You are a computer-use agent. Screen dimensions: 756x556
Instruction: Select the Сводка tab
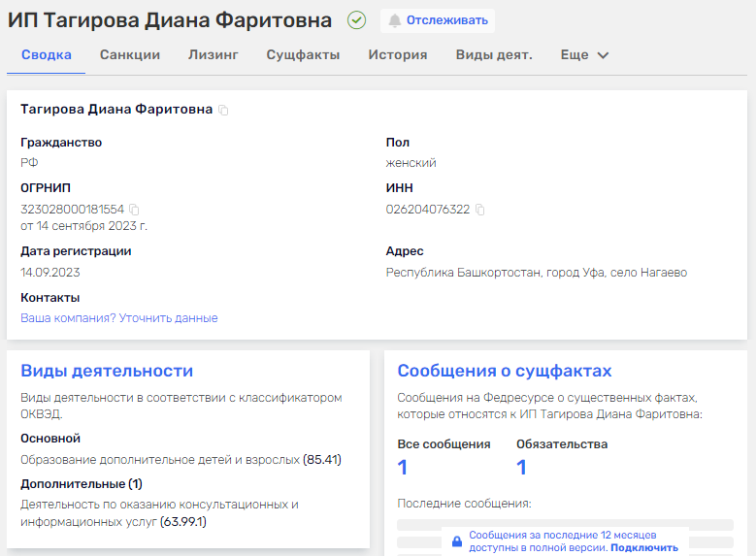(47, 55)
